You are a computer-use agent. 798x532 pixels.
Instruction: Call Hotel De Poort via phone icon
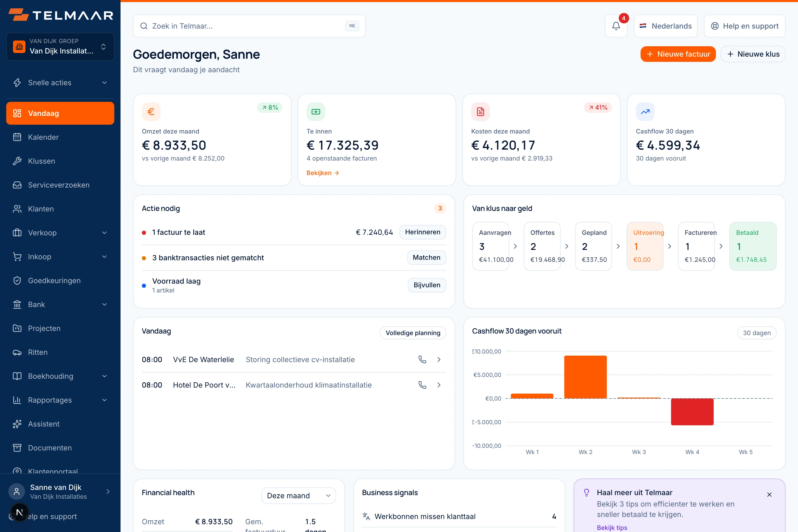tap(422, 385)
